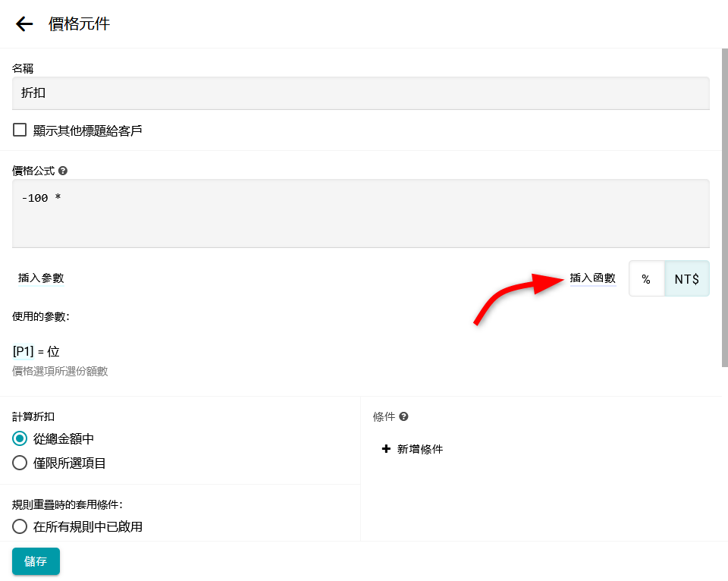Open the 插入函數 list
This screenshot has height=581, width=728.
(592, 278)
